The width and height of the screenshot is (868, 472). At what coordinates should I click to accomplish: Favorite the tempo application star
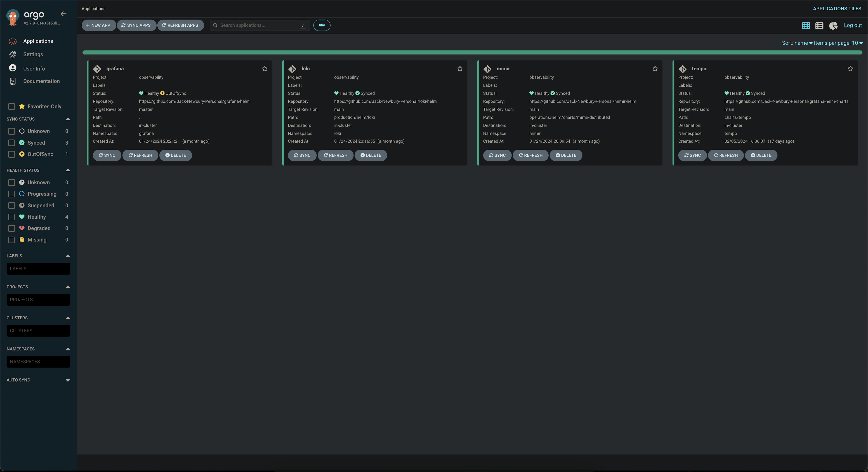[850, 69]
